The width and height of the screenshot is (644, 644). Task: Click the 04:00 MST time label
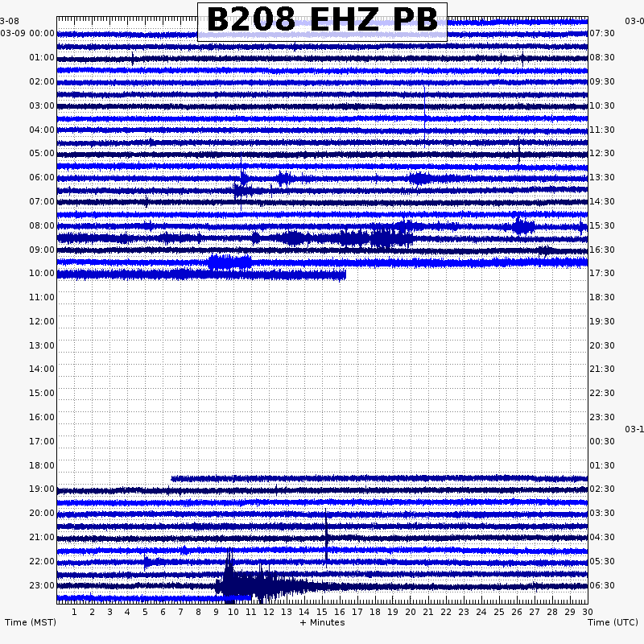[42, 130]
